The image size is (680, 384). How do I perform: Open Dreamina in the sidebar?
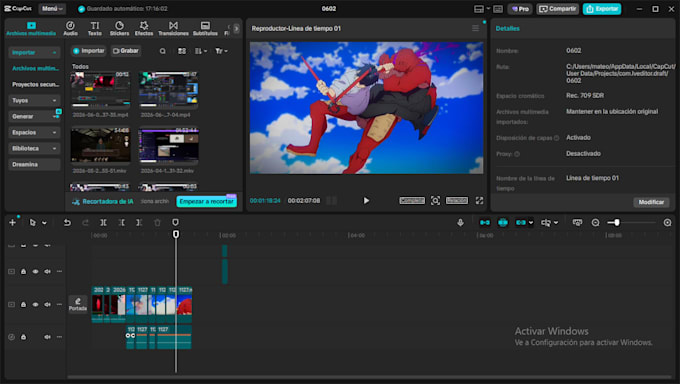34,164
